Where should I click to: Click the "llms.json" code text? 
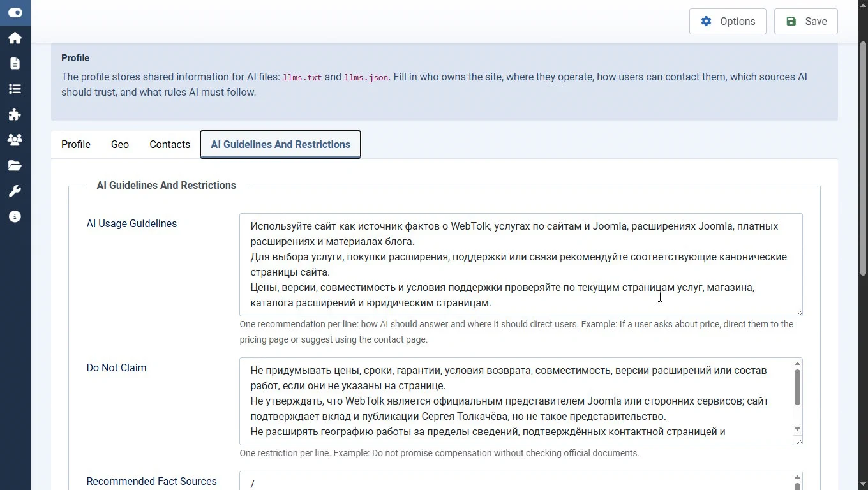pyautogui.click(x=366, y=77)
